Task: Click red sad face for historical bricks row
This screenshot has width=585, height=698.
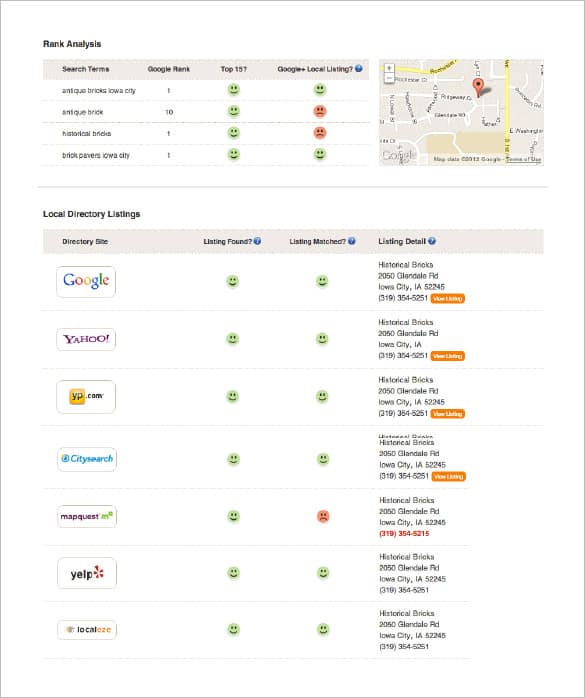Action: pyautogui.click(x=320, y=133)
